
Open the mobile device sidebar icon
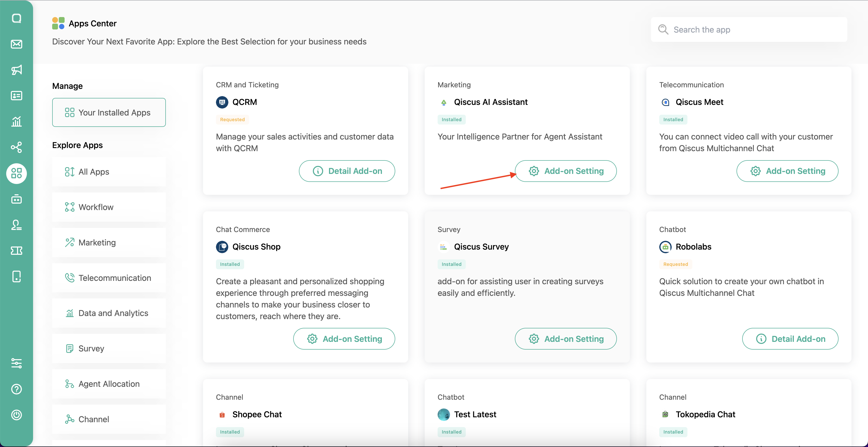coord(17,276)
